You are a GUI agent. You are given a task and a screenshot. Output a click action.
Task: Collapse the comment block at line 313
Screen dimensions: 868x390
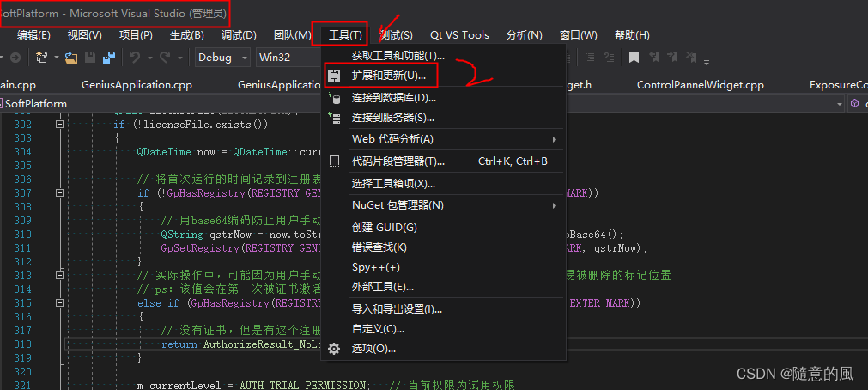[60, 276]
